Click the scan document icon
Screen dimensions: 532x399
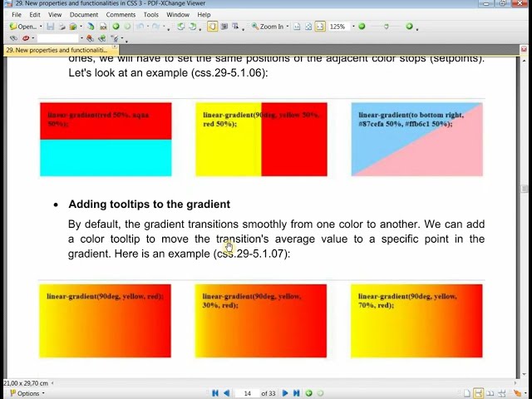click(91, 27)
